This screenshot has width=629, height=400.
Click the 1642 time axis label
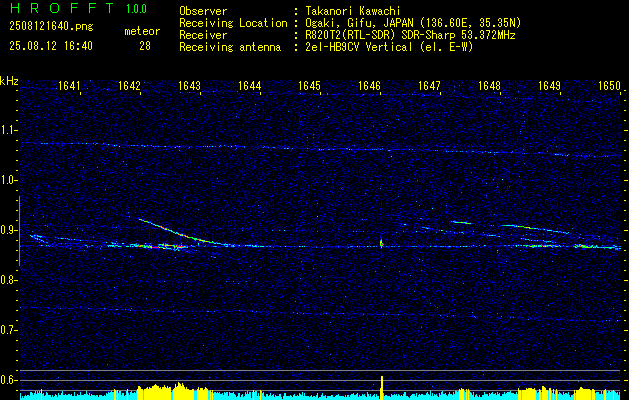click(130, 86)
